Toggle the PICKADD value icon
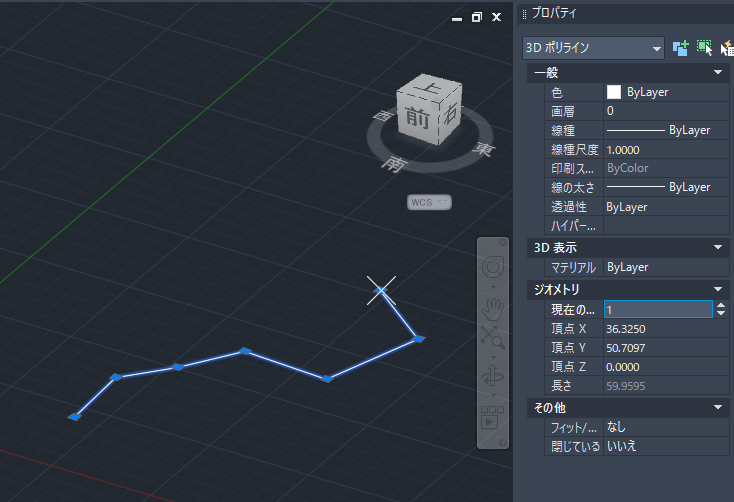Viewport: 734px width, 502px height. 681,47
